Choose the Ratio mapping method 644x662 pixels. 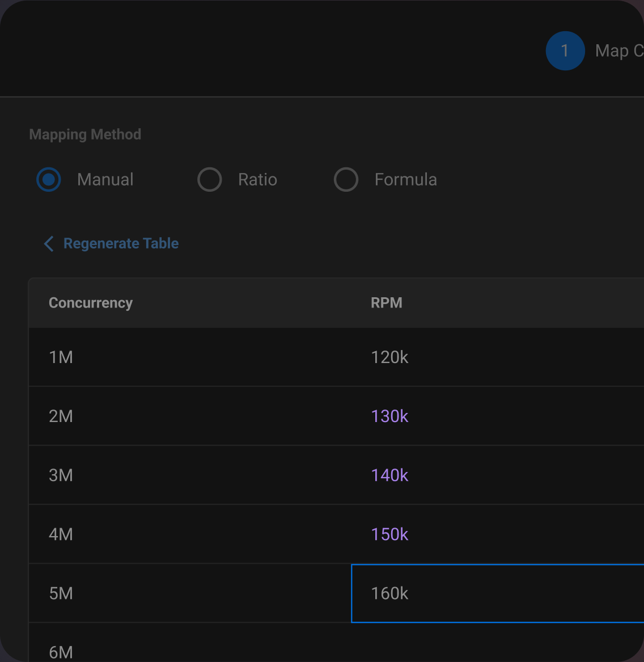210,179
